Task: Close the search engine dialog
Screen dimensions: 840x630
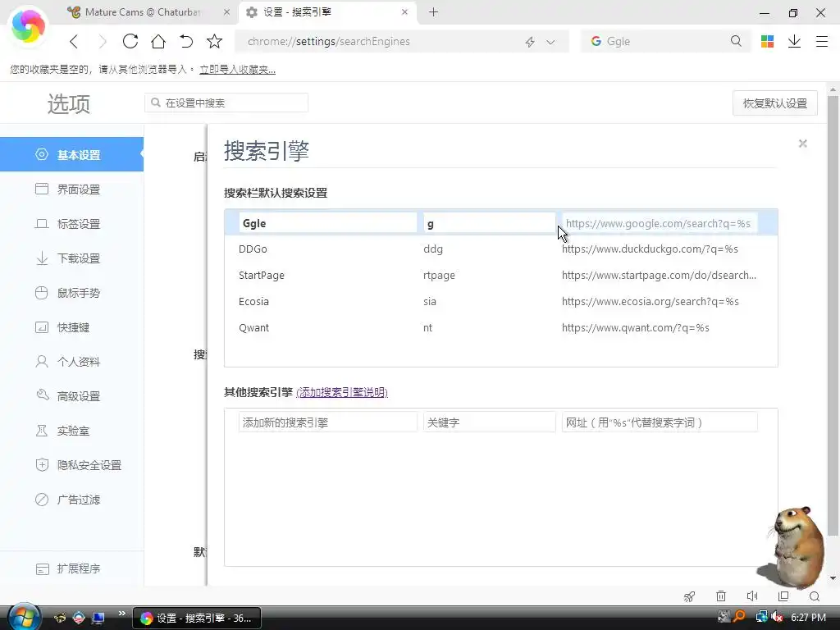Action: tap(802, 144)
